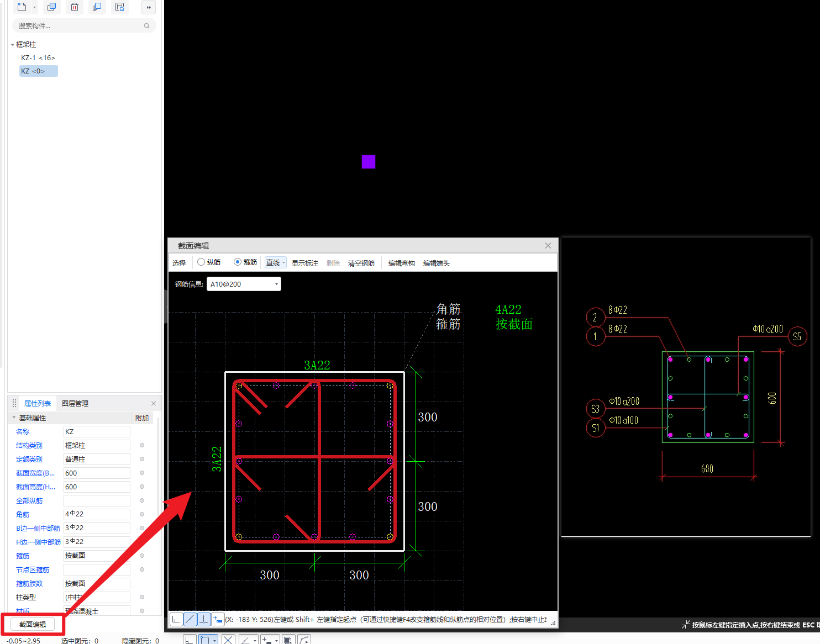Click the 箍筋肢数 property link
This screenshot has width=820, height=644.
[29, 583]
